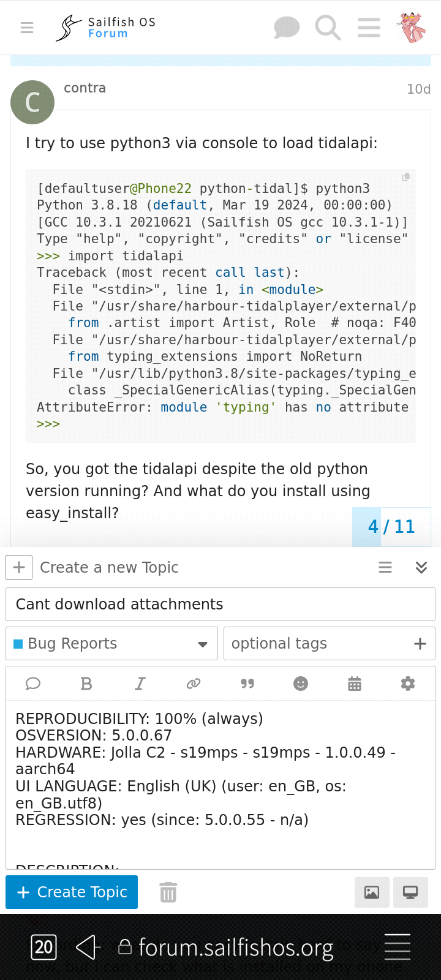This screenshot has height=980, width=441.
Task: Go back with browser back arrow
Action: 88,948
